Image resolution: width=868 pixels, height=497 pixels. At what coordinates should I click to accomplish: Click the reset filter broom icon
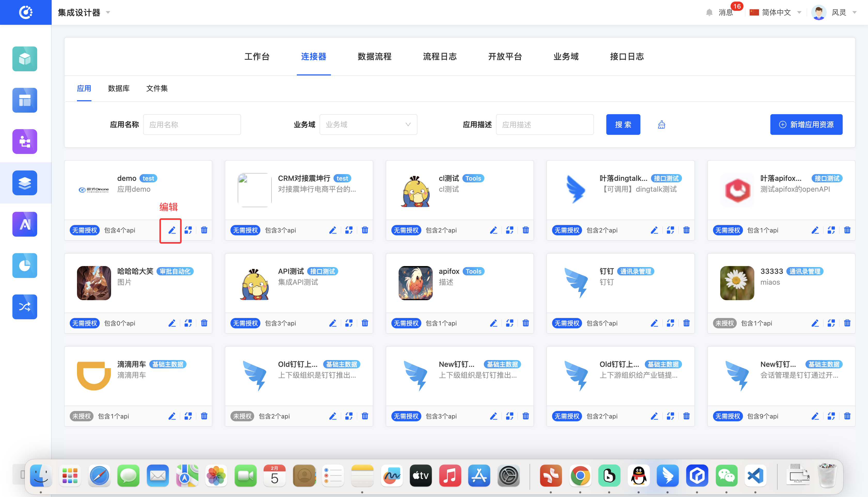pyautogui.click(x=661, y=125)
